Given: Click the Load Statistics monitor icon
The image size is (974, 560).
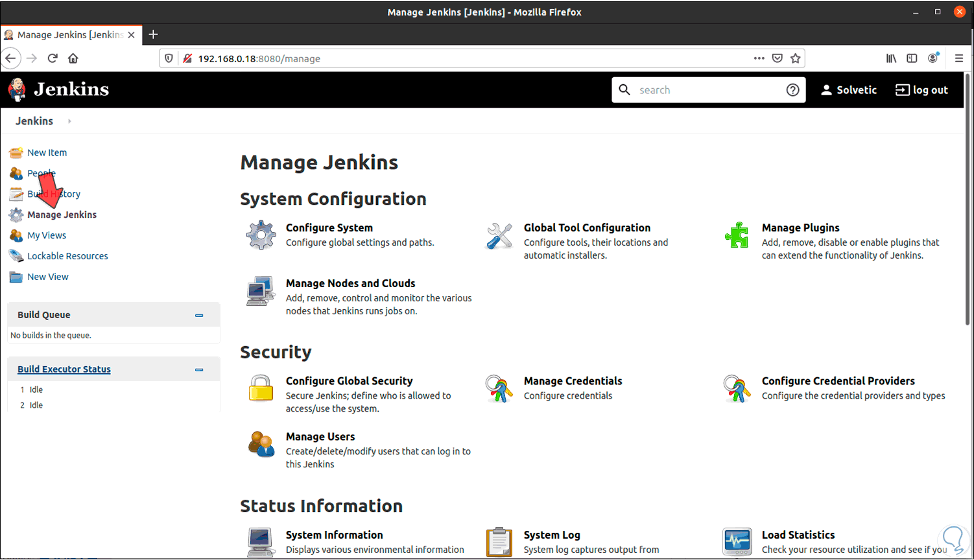Looking at the screenshot, I should click(737, 542).
